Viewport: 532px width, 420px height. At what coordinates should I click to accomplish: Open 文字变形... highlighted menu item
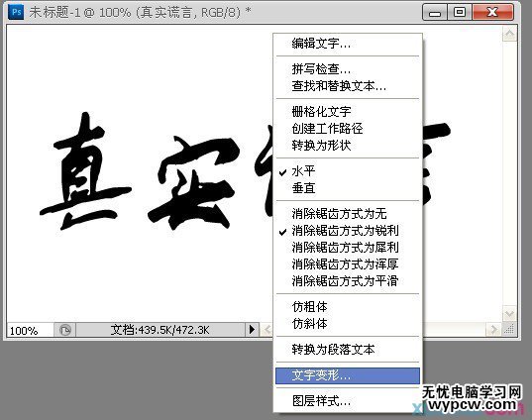pos(348,375)
